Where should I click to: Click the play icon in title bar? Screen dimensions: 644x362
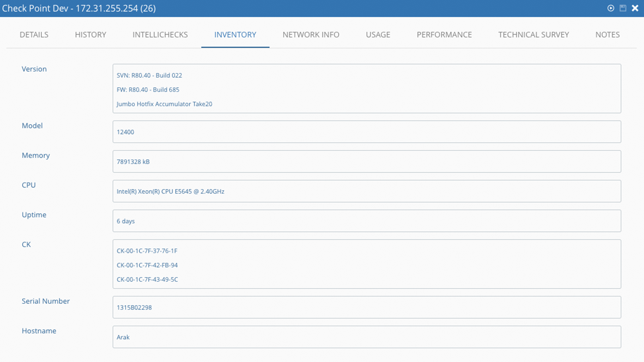click(x=611, y=8)
